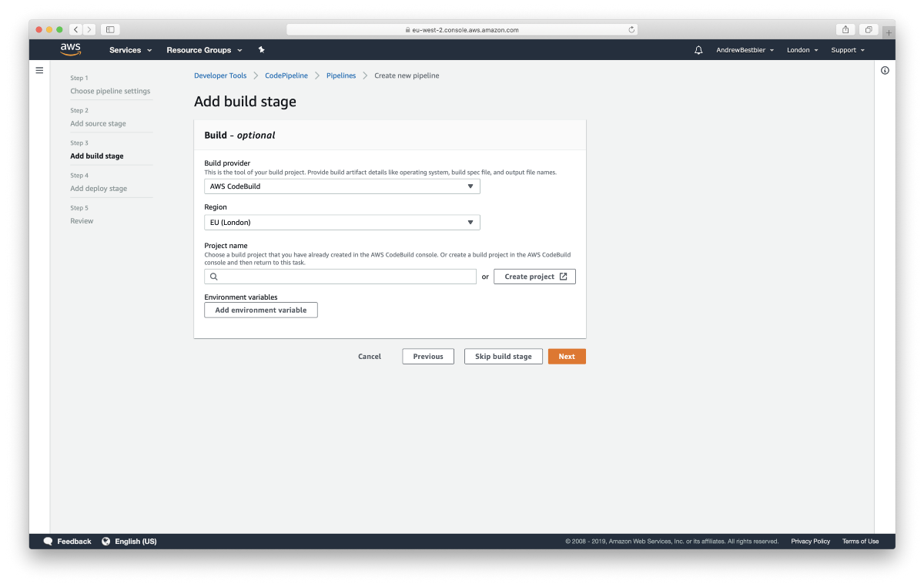
Task: Reload the page using the refresh icon
Action: point(631,30)
